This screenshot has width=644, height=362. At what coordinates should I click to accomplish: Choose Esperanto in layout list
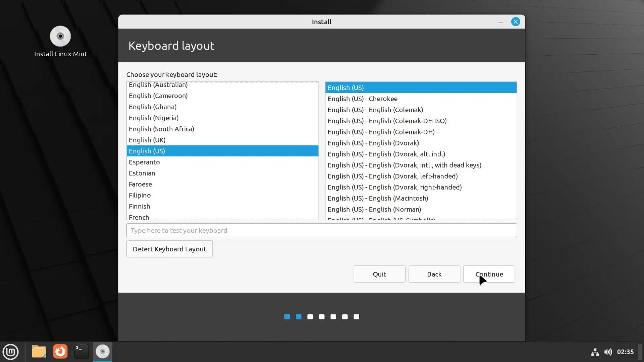point(144,162)
